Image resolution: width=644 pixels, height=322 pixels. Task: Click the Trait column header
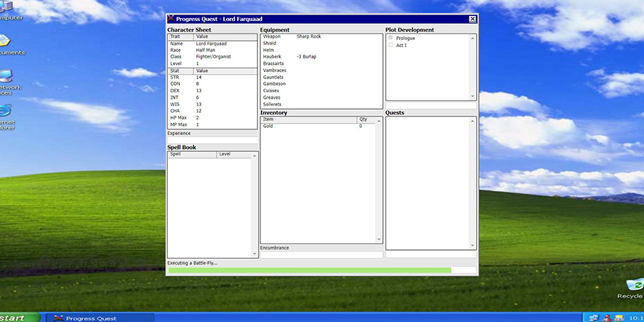coord(180,36)
